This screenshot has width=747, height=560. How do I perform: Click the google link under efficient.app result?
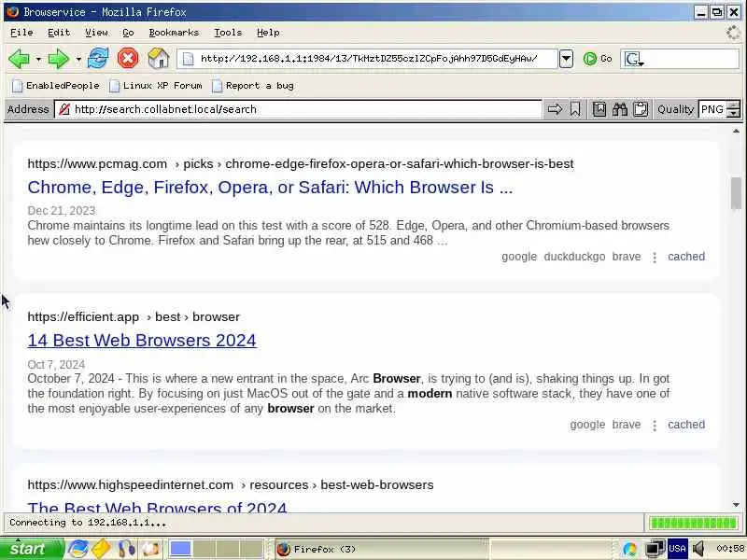point(588,425)
